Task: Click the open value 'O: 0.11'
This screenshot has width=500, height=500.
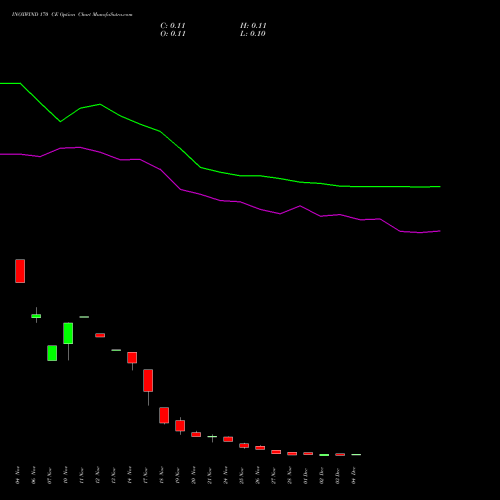Action: (173, 34)
